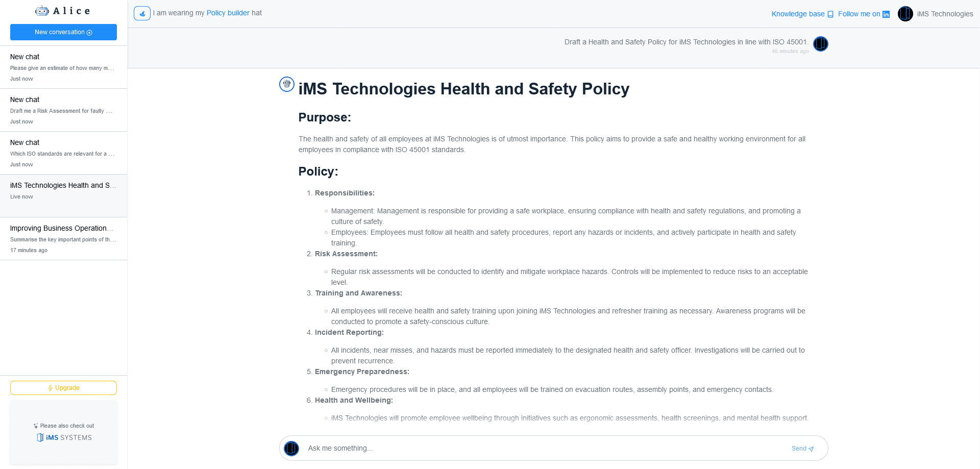980x469 pixels.
Task: Click the '17 minutes ago' timestamp
Action: pyautogui.click(x=29, y=250)
